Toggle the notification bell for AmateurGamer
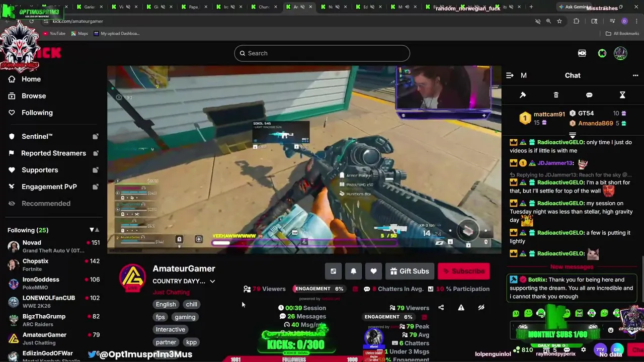This screenshot has height=362, width=644. point(353,271)
